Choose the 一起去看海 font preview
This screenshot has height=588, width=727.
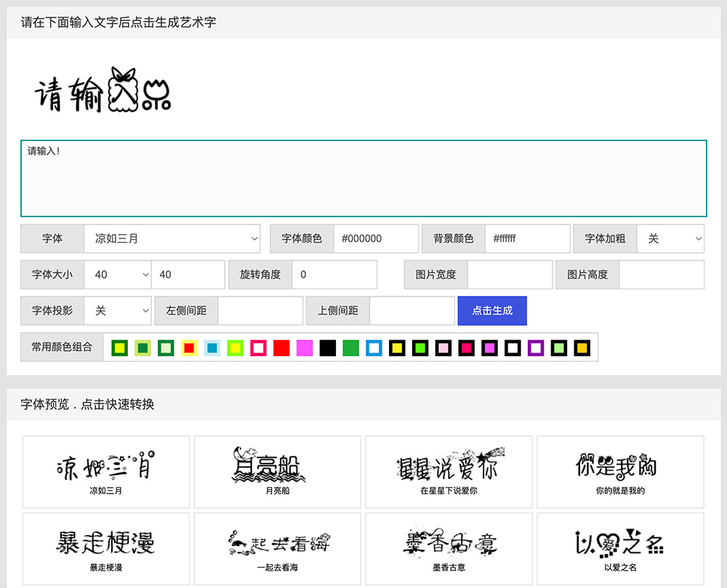(277, 548)
